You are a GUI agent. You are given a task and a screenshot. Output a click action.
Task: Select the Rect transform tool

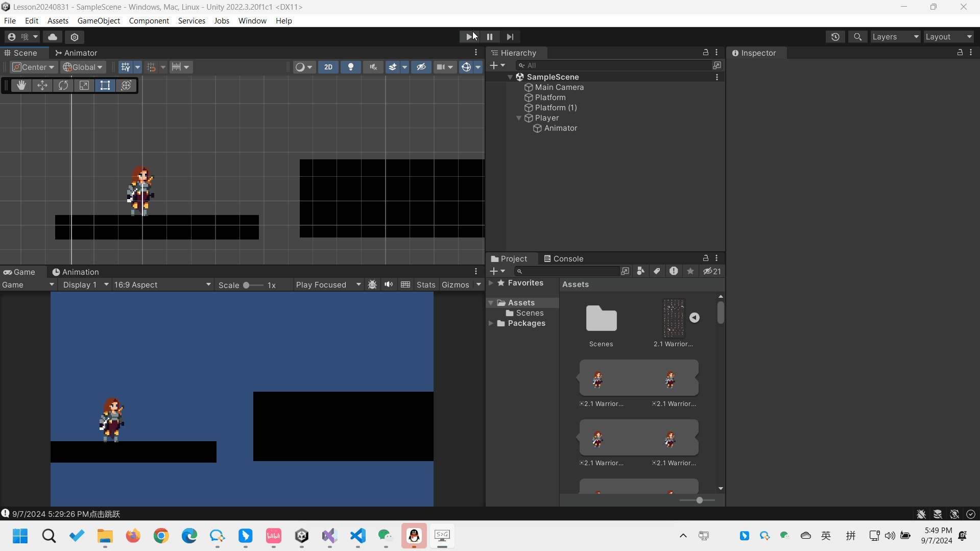[105, 85]
